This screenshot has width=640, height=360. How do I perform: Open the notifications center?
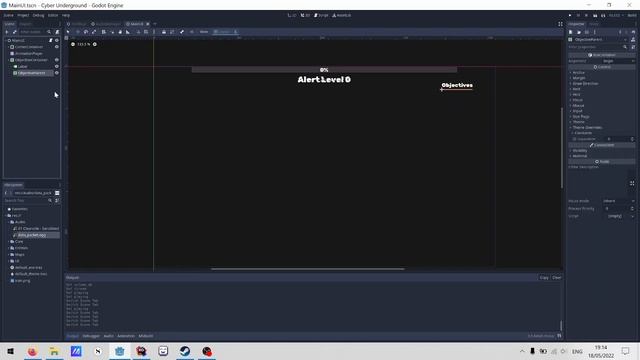pos(625,351)
